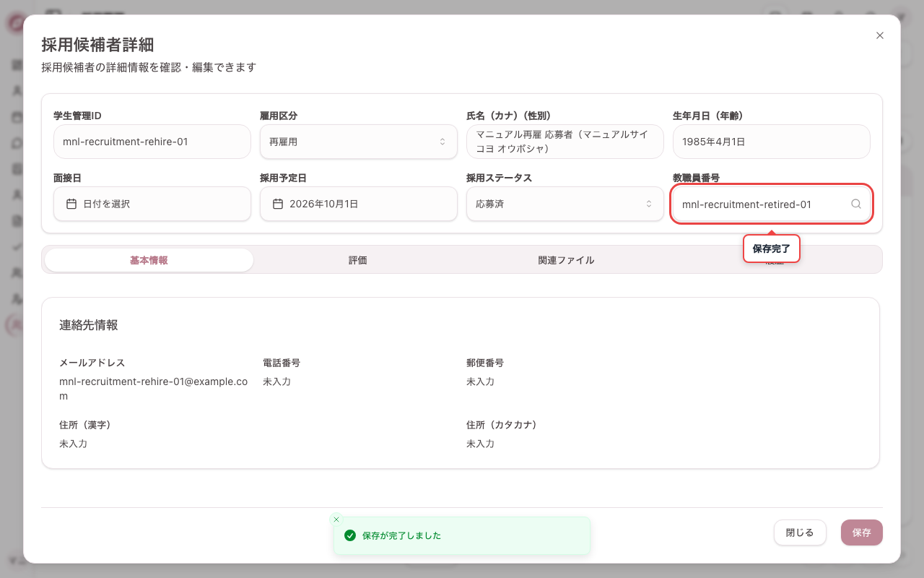Open the 採用ステータス dropdown showing 応募済
Image resolution: width=924 pixels, height=578 pixels.
[565, 204]
